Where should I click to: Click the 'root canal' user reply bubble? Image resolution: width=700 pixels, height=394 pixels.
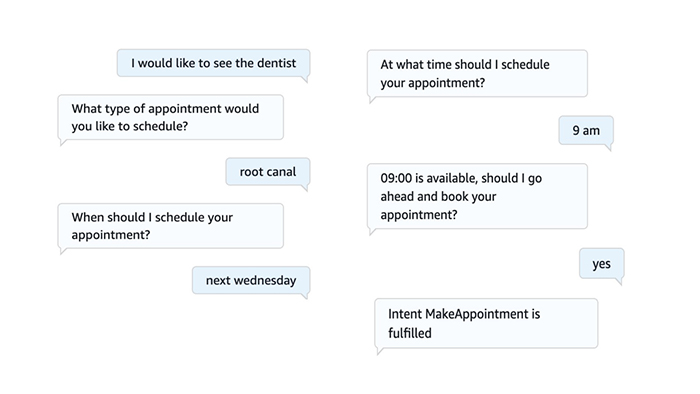point(267,171)
